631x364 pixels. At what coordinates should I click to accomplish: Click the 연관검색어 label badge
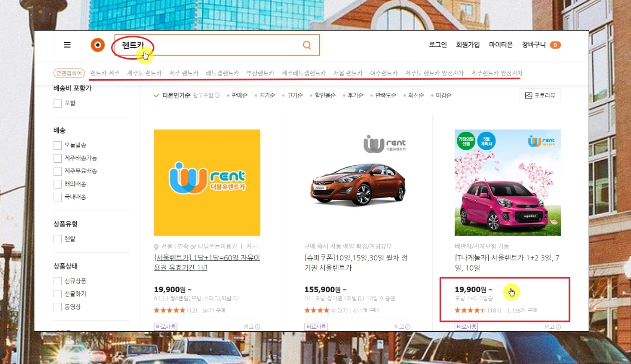pyautogui.click(x=69, y=73)
